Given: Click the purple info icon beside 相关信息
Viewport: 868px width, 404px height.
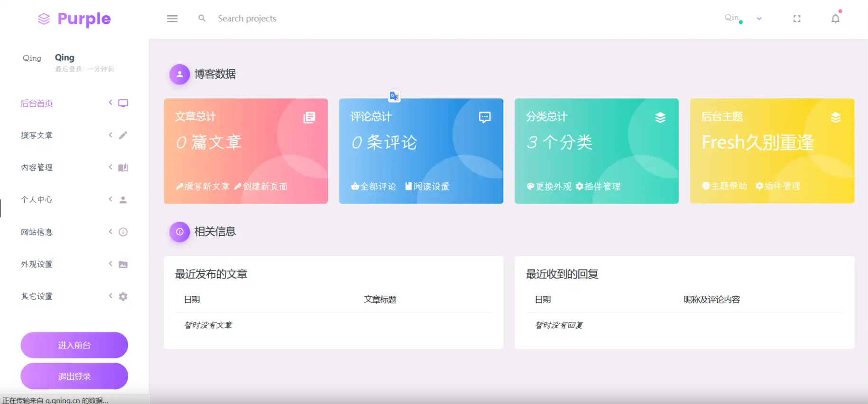Looking at the screenshot, I should pos(180,232).
